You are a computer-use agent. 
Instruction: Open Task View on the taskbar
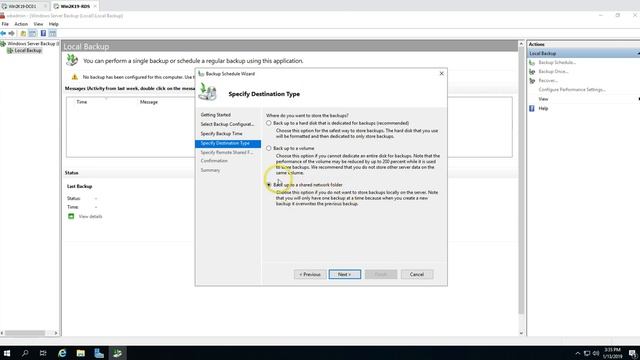pos(43,353)
